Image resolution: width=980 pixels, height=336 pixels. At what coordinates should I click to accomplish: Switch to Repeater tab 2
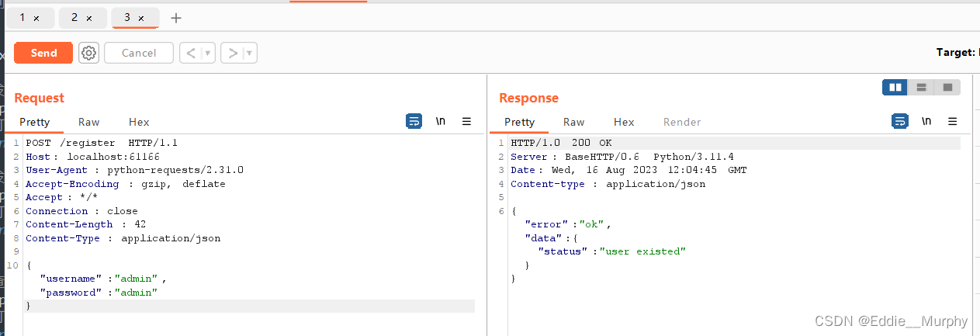[x=74, y=17]
